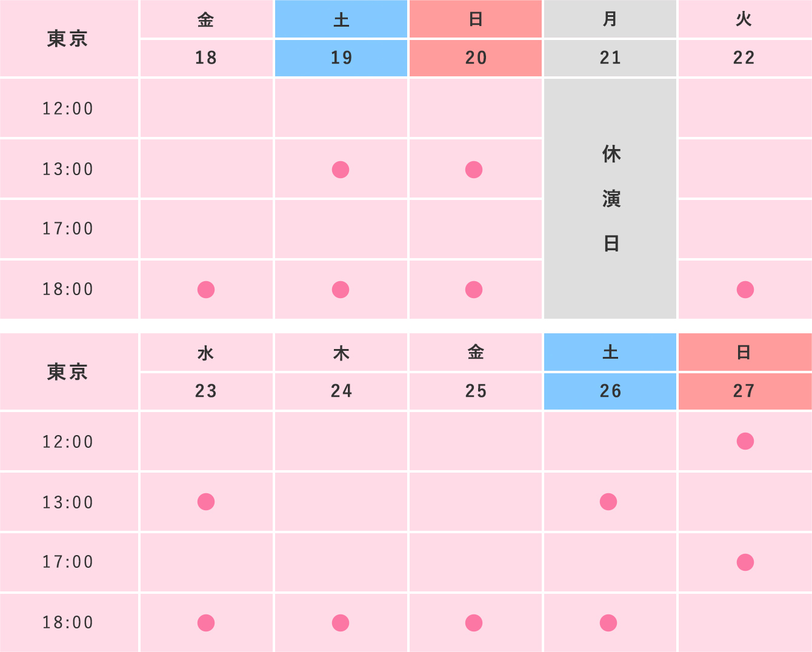Image resolution: width=812 pixels, height=652 pixels.
Task: Select the 18:00 dot on Wednesday 23
Action: pyautogui.click(x=206, y=623)
